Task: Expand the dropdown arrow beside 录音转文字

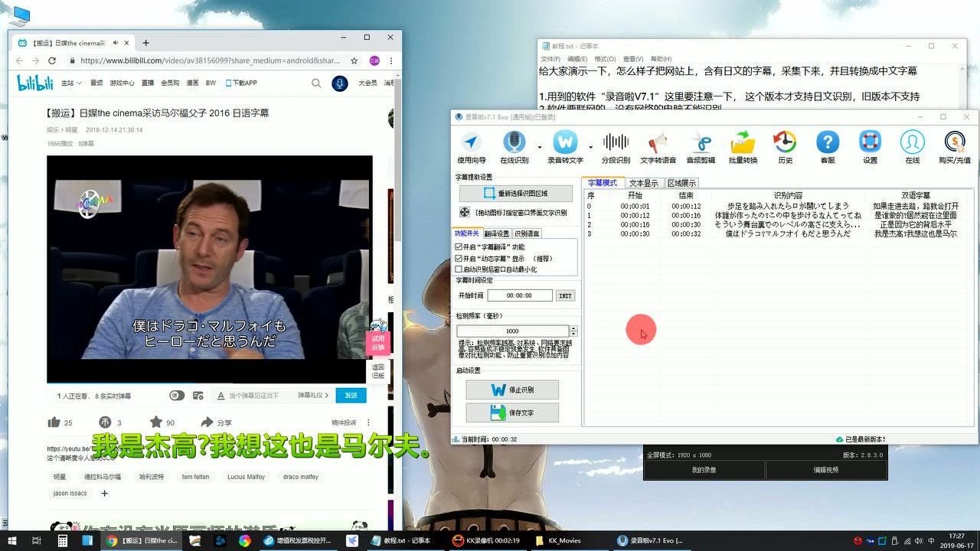Action: (x=590, y=146)
